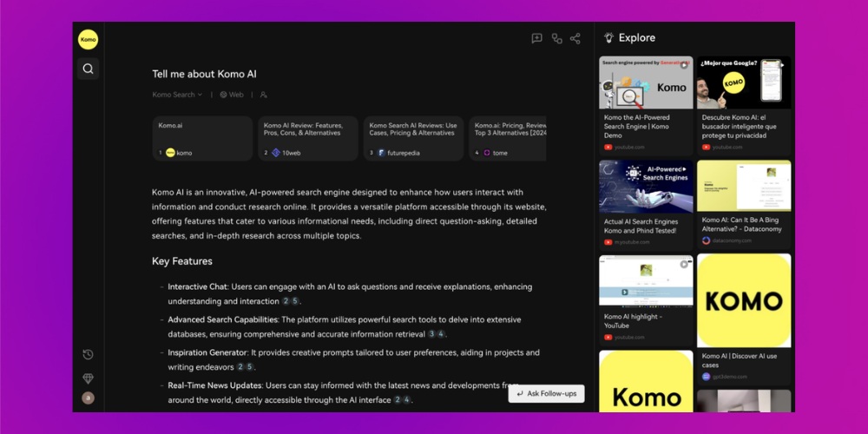Click the bold 'Inspiration Generator' term

207,352
